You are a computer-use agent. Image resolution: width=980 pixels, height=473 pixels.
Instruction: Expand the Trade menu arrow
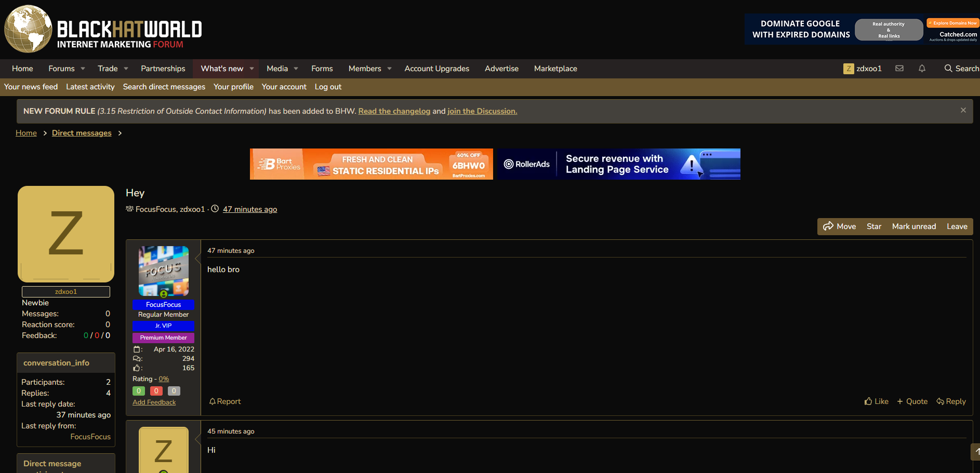pyautogui.click(x=126, y=69)
